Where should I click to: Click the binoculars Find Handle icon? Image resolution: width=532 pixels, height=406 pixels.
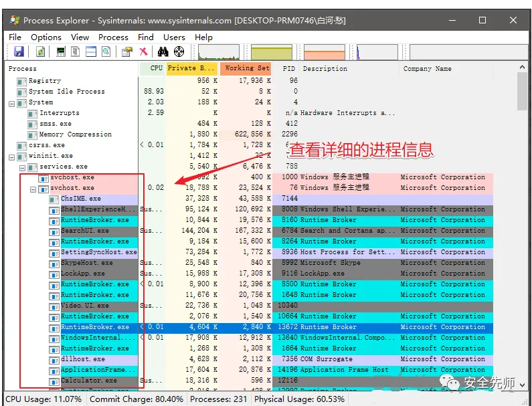[163, 52]
